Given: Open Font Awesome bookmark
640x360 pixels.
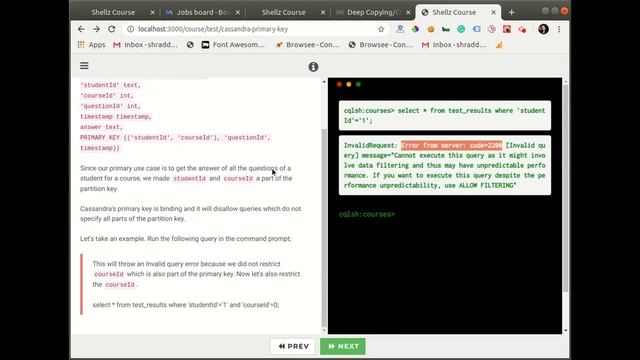Looking at the screenshot, I should pos(233,44).
